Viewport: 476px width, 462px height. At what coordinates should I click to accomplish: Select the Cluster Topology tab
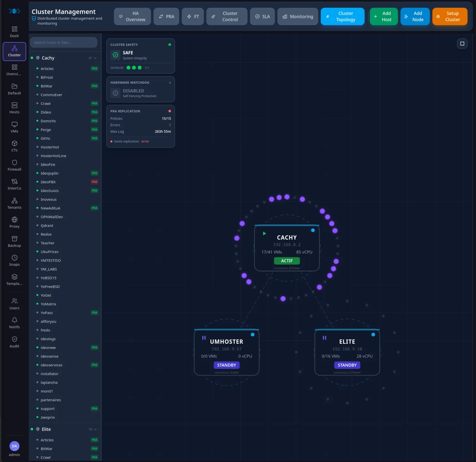coord(342,16)
